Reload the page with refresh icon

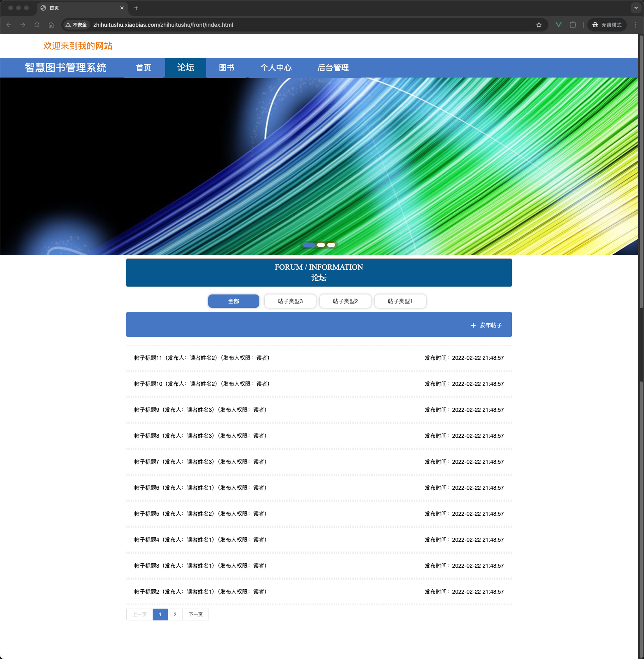[37, 25]
